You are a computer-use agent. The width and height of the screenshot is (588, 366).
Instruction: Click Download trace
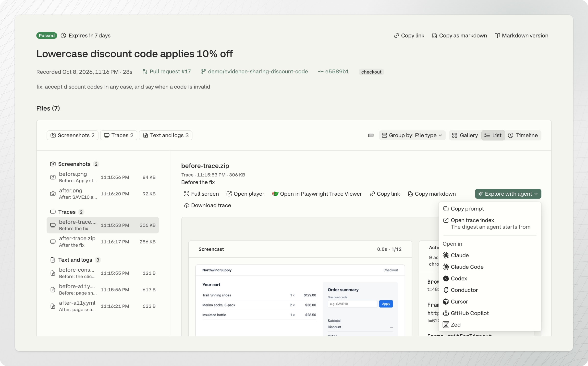coord(207,205)
